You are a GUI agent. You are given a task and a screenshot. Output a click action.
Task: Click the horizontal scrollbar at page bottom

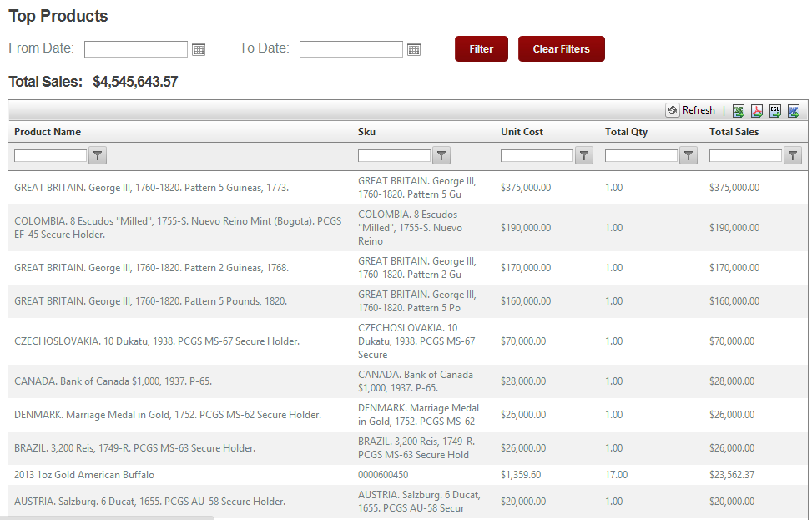coord(107,517)
